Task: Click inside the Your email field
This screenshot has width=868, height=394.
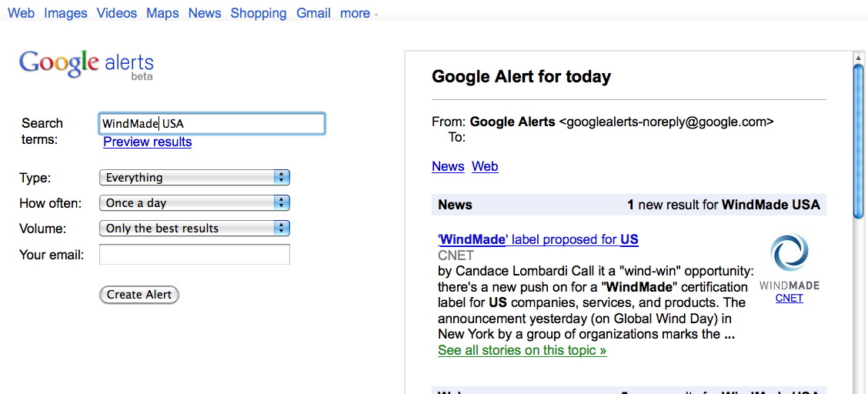Action: [x=195, y=255]
